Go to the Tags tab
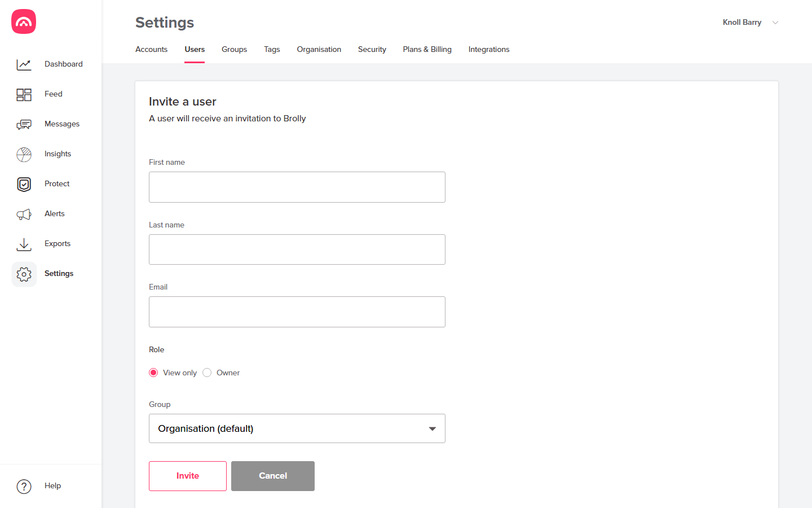 coord(272,49)
